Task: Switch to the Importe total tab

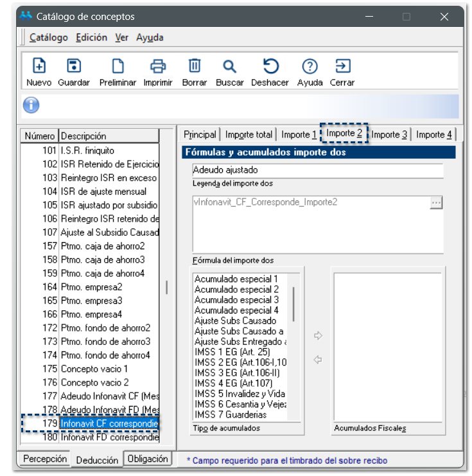Action: 249,134
